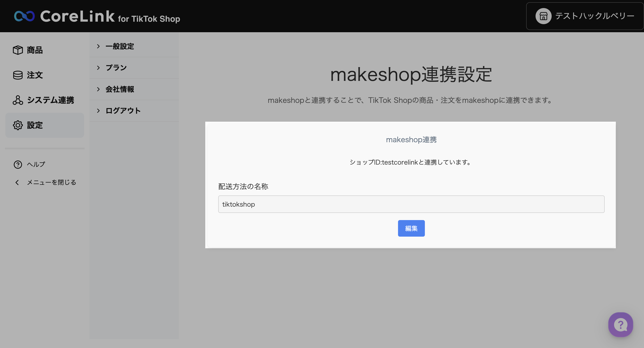This screenshot has height=348, width=644.
Task: Open the 商品 menu item
Action: tap(35, 50)
